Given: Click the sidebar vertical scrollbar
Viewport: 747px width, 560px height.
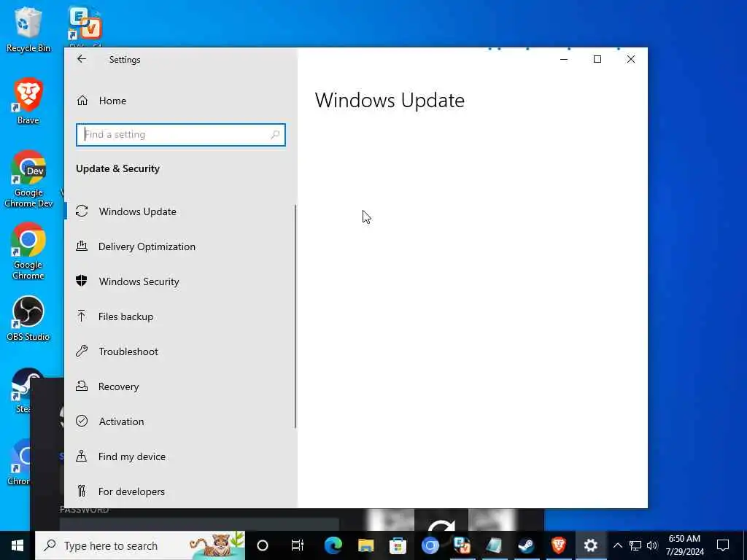Looking at the screenshot, I should coord(295,316).
